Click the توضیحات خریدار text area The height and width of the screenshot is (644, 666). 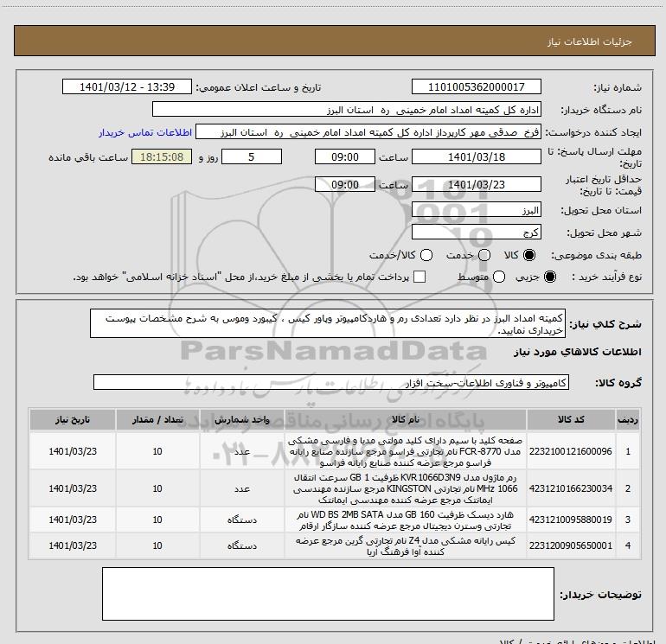328,594
